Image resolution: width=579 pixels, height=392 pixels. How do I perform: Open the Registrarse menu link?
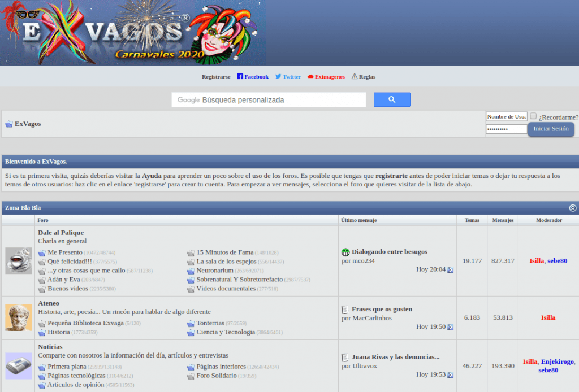point(216,77)
